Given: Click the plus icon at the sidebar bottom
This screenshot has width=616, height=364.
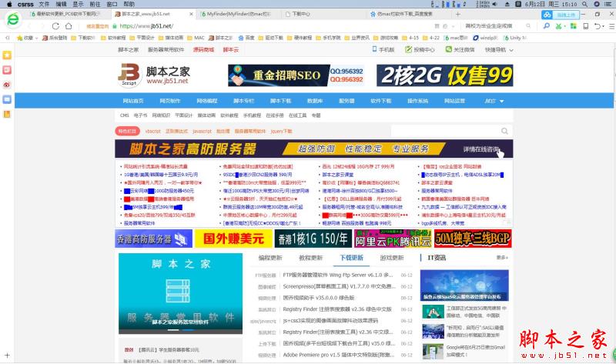Looking at the screenshot, I should tap(7, 355).
